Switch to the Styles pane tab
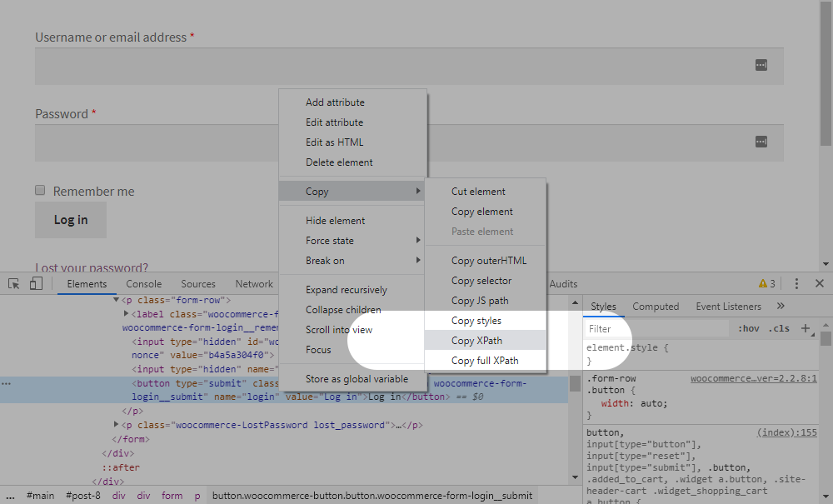The height and width of the screenshot is (504, 833). tap(603, 307)
